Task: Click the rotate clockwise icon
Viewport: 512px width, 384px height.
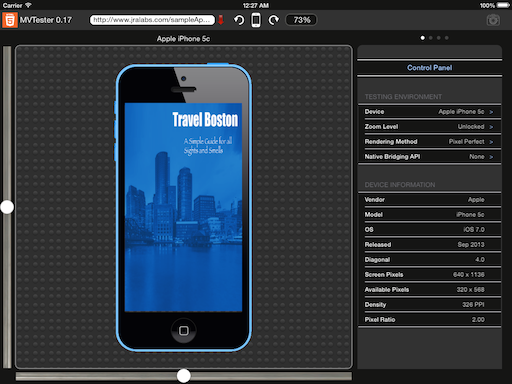Action: (274, 20)
